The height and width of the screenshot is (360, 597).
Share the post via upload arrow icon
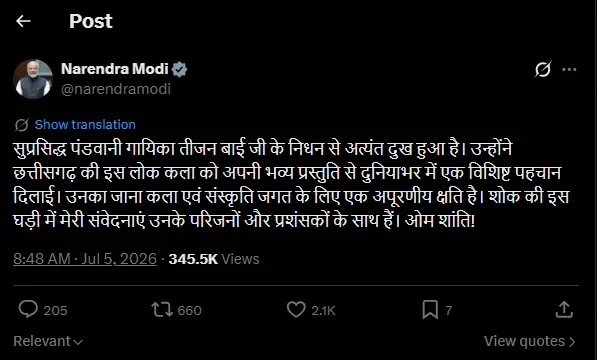click(x=564, y=309)
